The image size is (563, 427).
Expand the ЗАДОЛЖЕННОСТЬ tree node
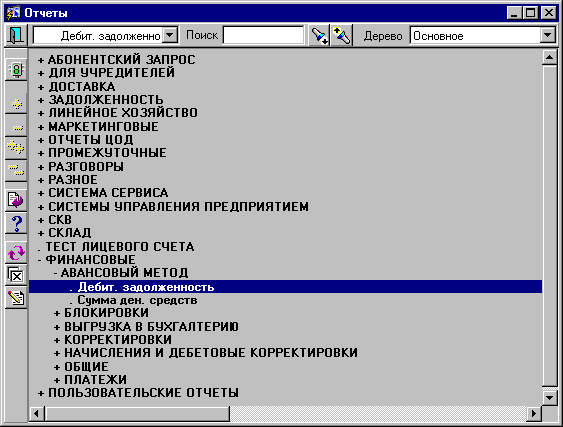point(41,101)
